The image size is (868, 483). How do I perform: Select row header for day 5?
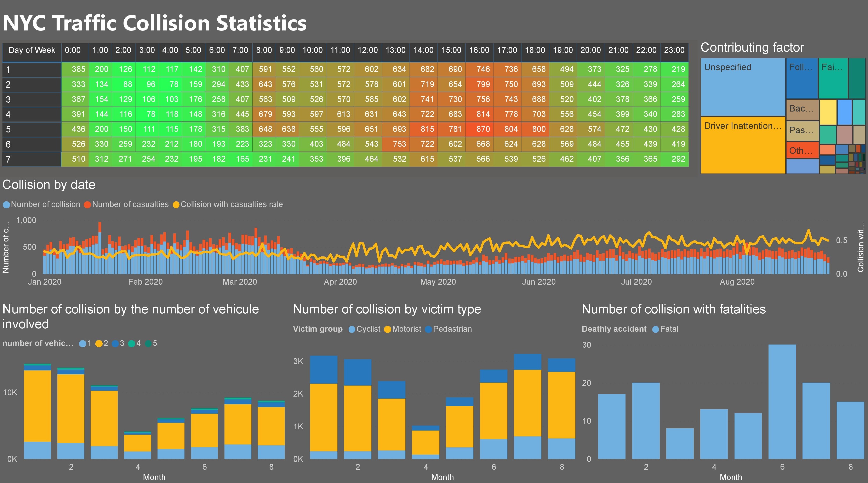coord(32,129)
